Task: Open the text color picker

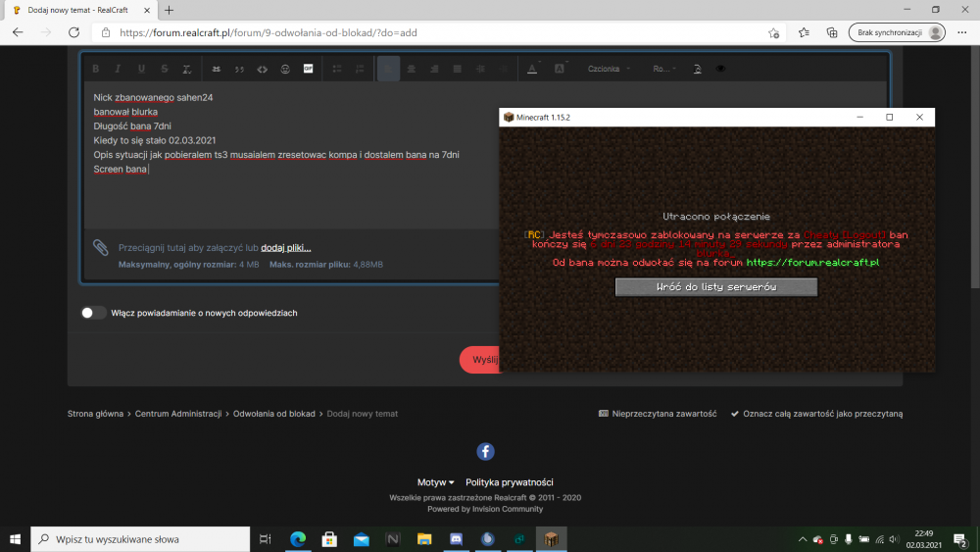Action: (532, 69)
